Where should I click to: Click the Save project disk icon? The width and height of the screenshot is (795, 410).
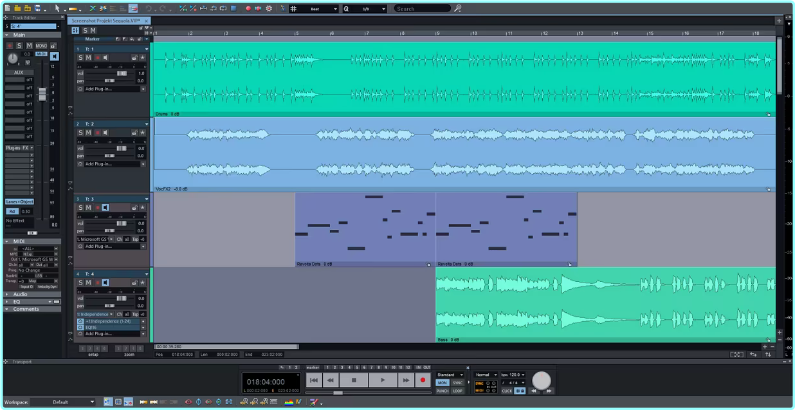pos(37,9)
